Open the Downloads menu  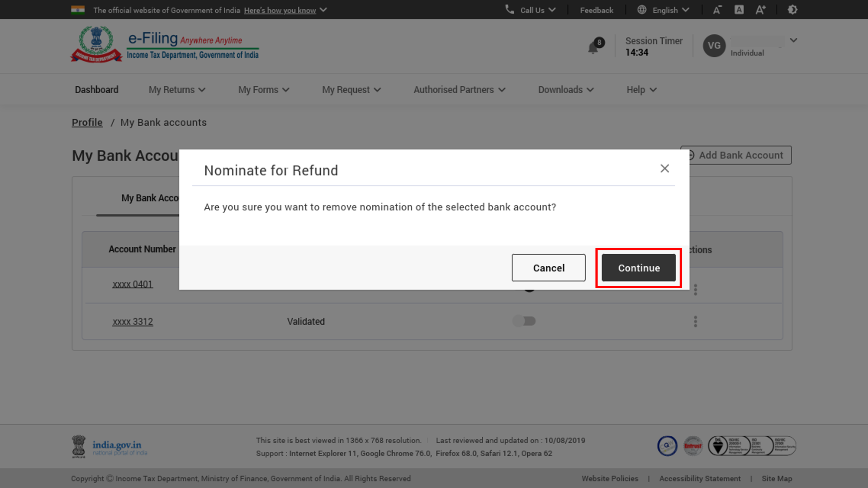[566, 90]
